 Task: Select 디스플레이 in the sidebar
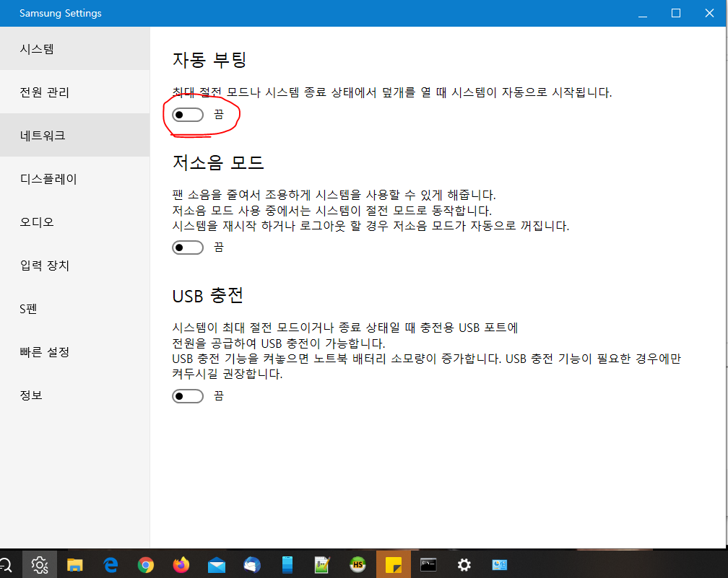click(x=75, y=179)
